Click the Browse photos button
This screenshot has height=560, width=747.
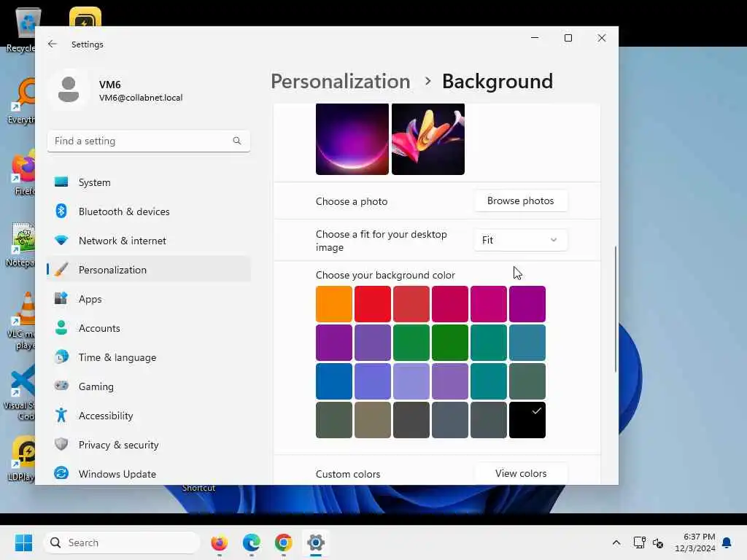[520, 201]
